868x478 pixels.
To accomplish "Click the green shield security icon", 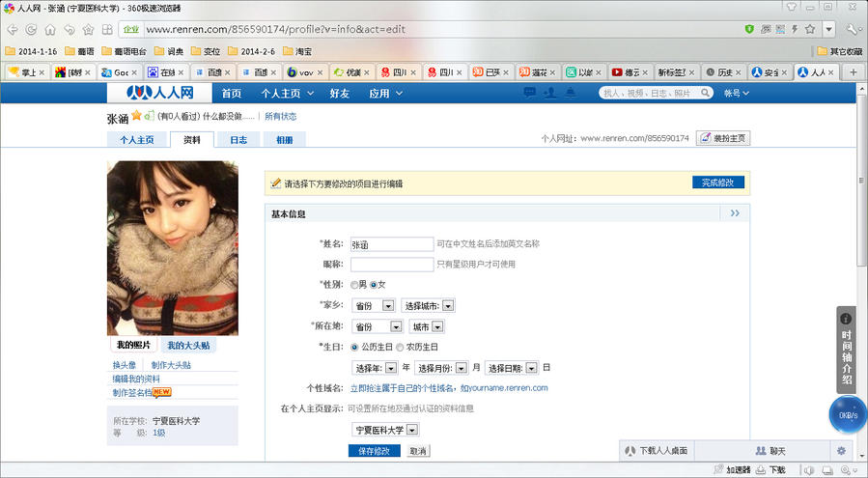I will (x=749, y=29).
